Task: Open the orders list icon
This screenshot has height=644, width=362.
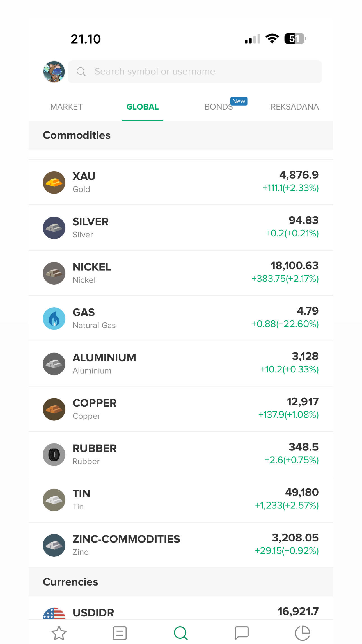Action: point(120,633)
